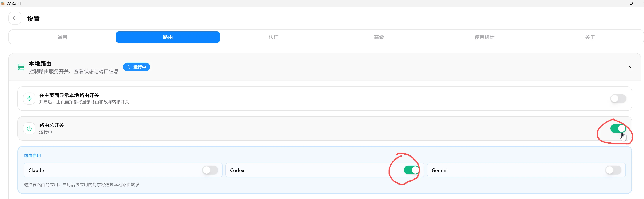644x199 pixels.
Task: Switch to the 认证 tab
Action: pyautogui.click(x=273, y=37)
